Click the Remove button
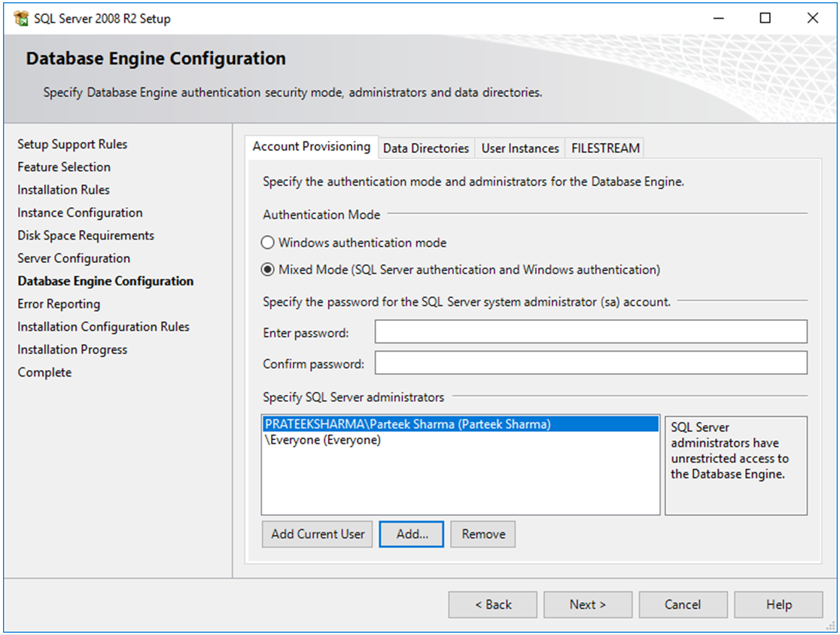The height and width of the screenshot is (635, 840). click(x=483, y=534)
